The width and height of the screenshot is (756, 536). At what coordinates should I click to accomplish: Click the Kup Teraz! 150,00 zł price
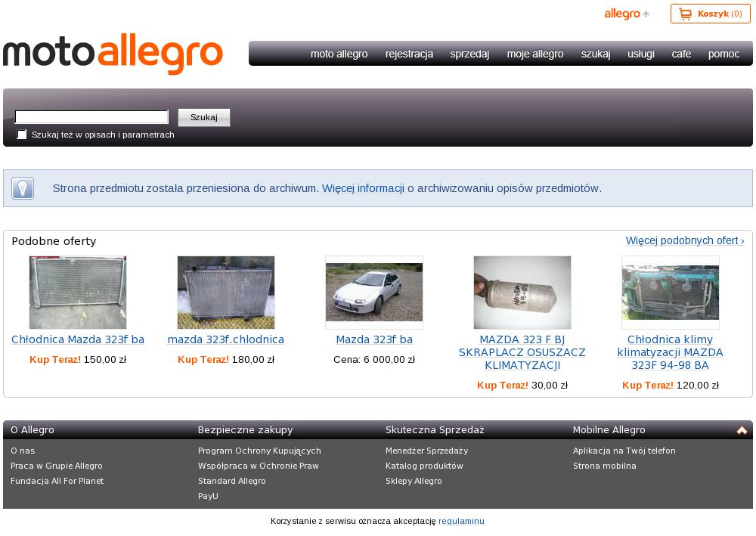pyautogui.click(x=78, y=360)
